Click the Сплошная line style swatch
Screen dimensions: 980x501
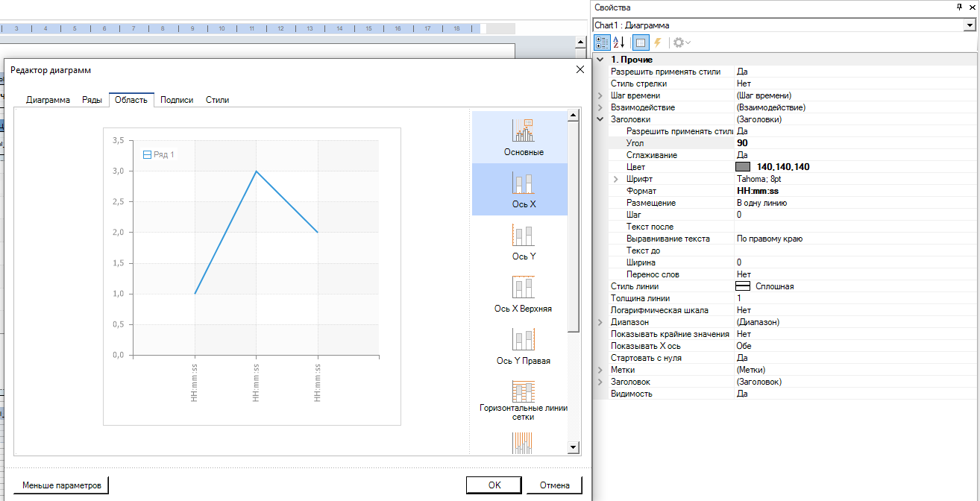(743, 286)
